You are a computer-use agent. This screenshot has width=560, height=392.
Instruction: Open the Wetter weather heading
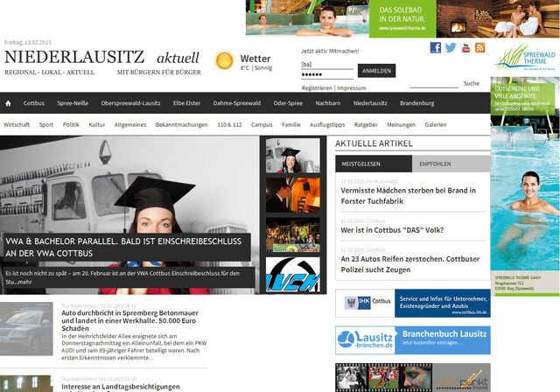pyautogui.click(x=255, y=59)
